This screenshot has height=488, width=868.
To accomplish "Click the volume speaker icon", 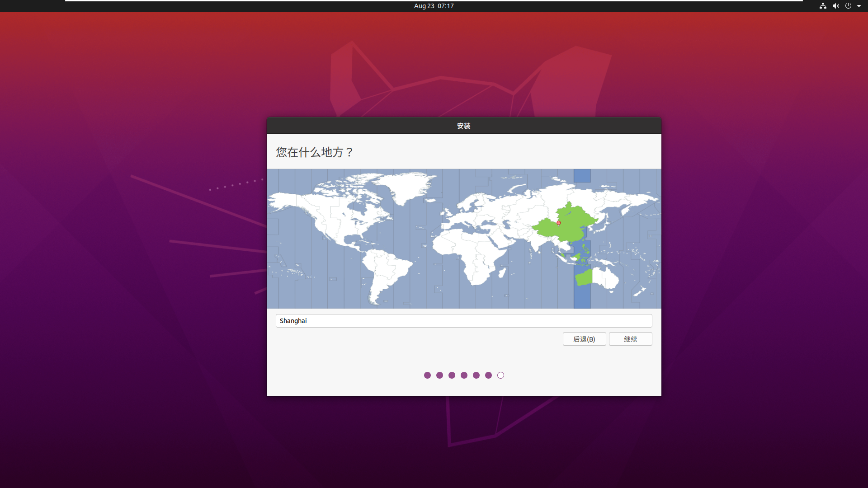I will click(835, 6).
